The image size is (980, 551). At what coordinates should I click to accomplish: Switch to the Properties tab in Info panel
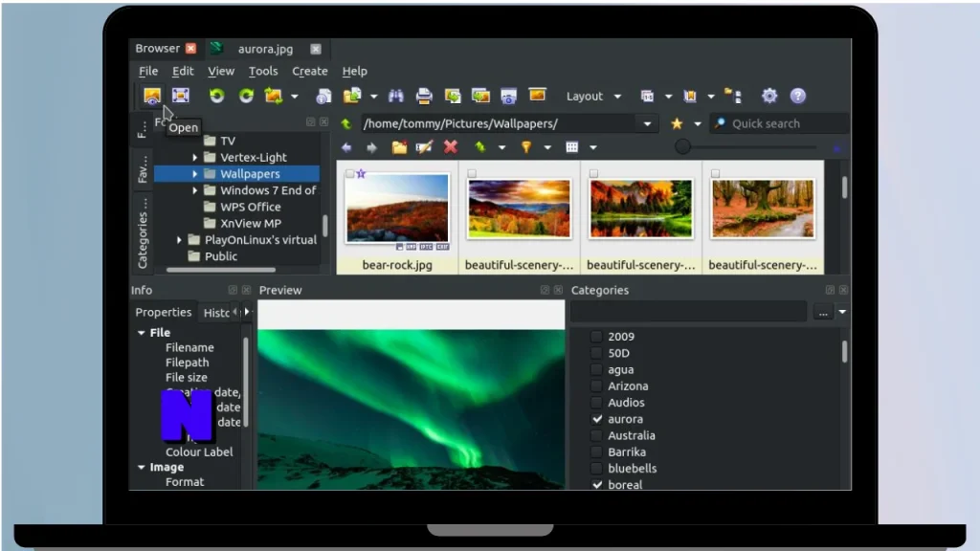tap(163, 313)
